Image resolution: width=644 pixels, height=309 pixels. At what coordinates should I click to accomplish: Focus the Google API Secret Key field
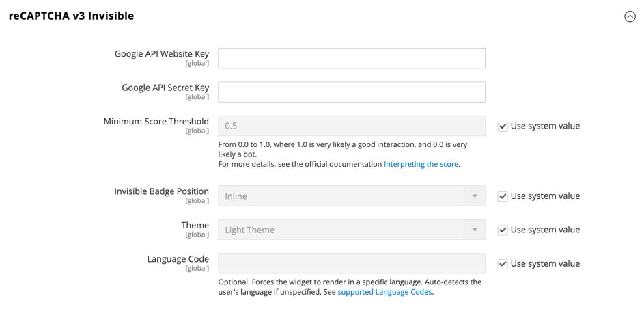(x=351, y=92)
